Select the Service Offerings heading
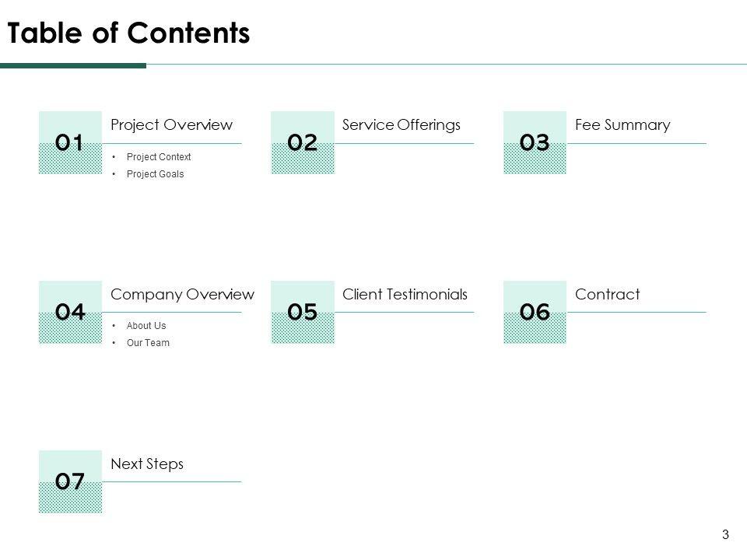 [402, 125]
